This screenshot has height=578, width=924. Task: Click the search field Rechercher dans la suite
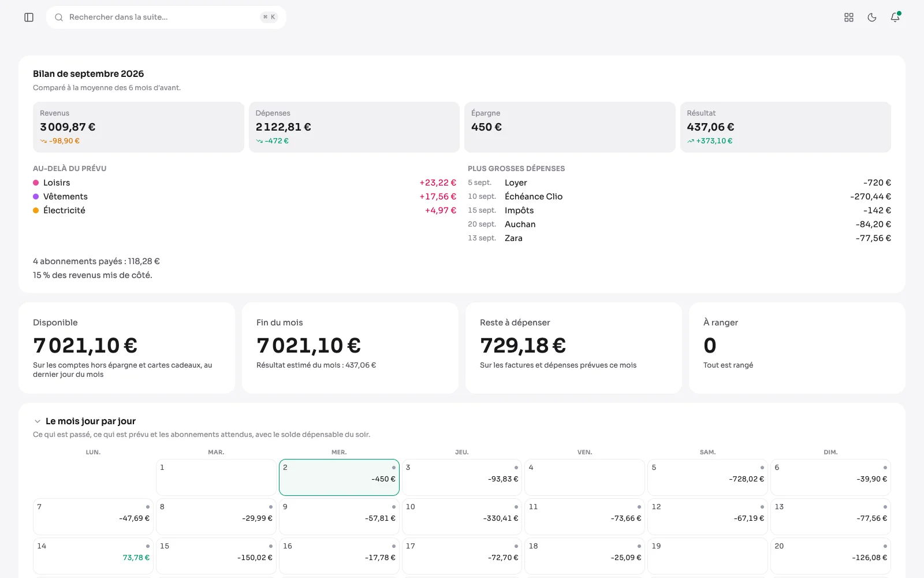(166, 17)
